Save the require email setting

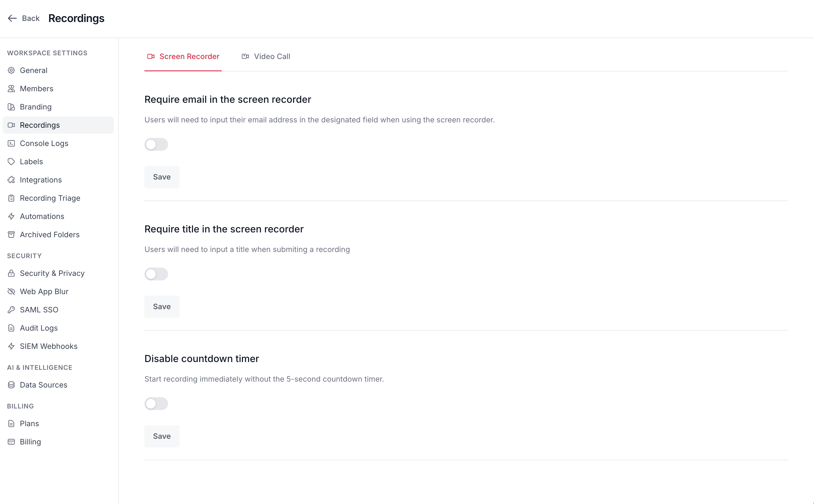click(x=162, y=177)
